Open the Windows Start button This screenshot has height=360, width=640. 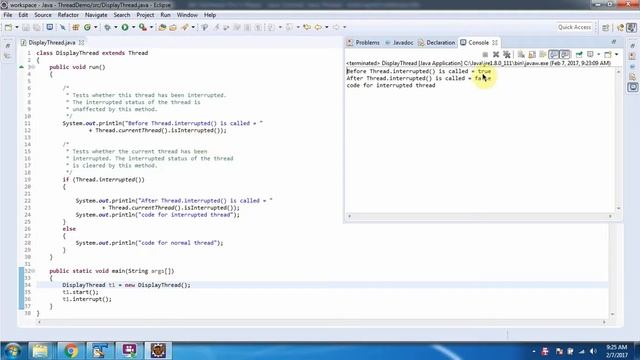12,351
